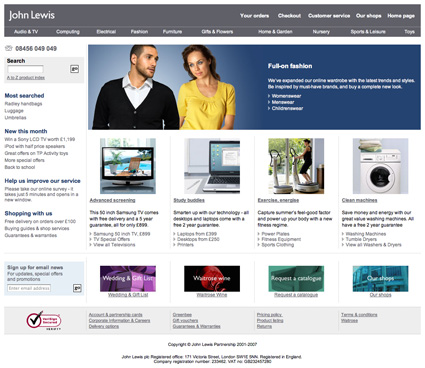Screen dimensions: 425x368
Task: Open Gifts & Flowers category
Action: coord(217,32)
